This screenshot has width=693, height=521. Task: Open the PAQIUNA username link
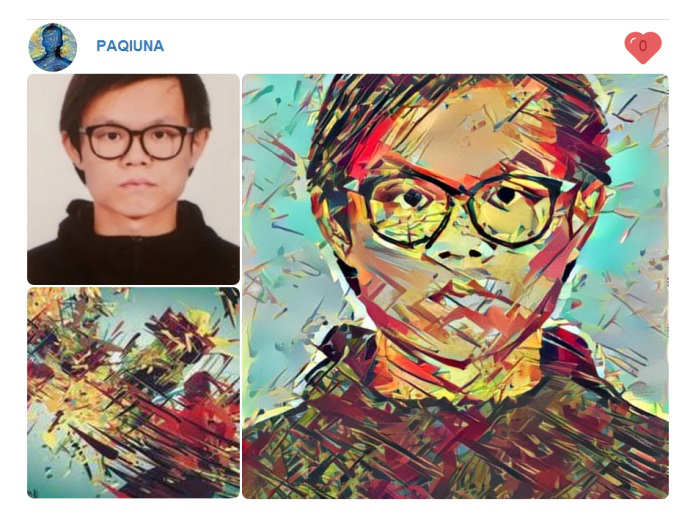pyautogui.click(x=130, y=46)
